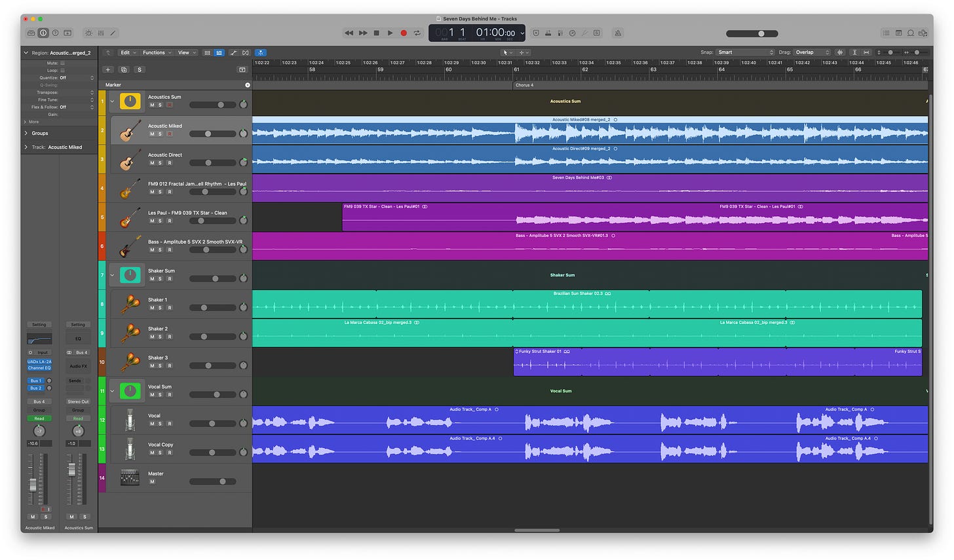
Task: Mute the Shaker 2 track
Action: [x=152, y=337]
